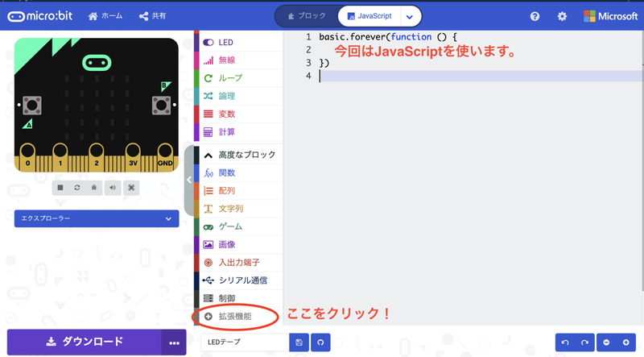The image size is (644, 357).
Task: Switch to the ブロック editor tab
Action: coord(307,16)
